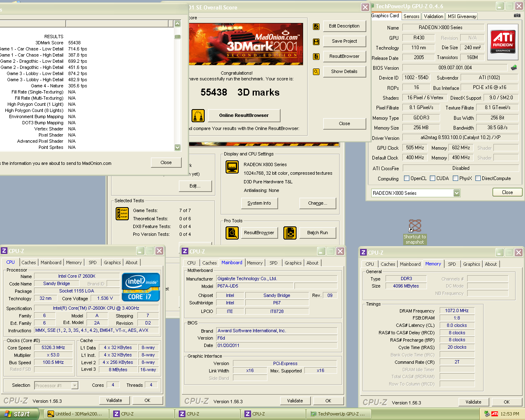Click results list scroll-up arrow
Screen dimensions: 525x420
point(178,24)
